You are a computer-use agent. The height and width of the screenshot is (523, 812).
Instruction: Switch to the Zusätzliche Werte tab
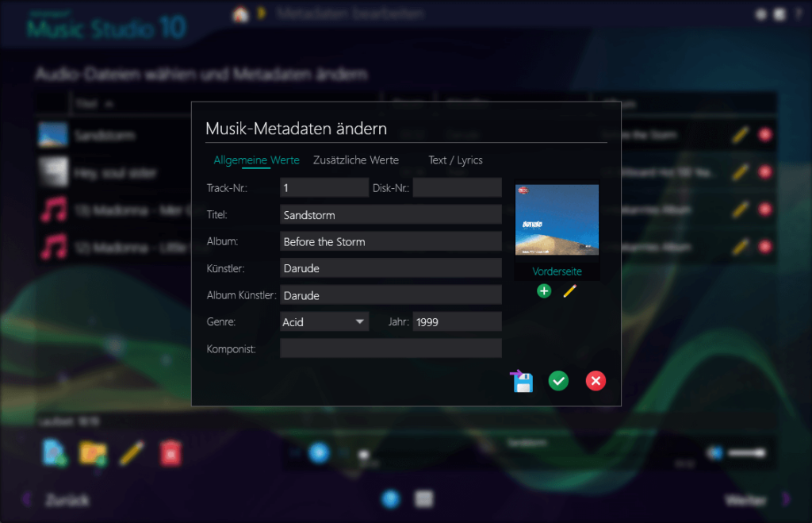[x=356, y=160]
